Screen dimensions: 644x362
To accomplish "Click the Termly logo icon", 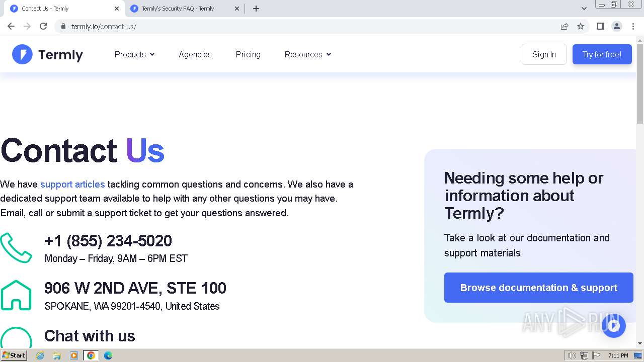I will [22, 54].
